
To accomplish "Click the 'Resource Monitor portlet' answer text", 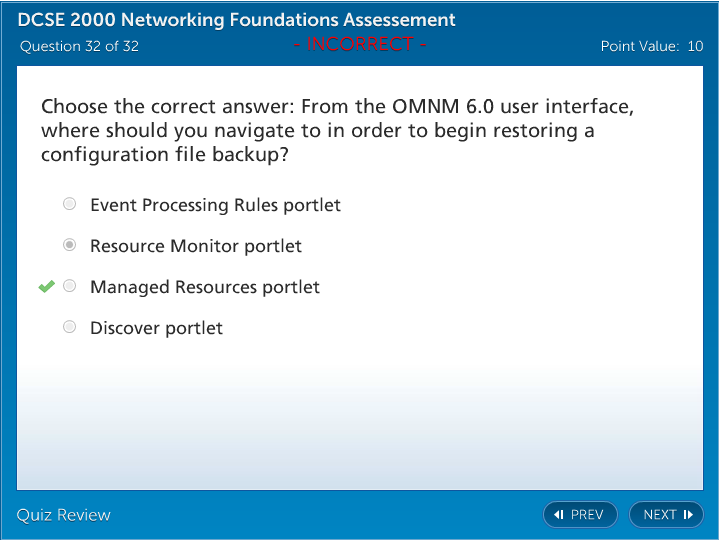I will click(196, 246).
